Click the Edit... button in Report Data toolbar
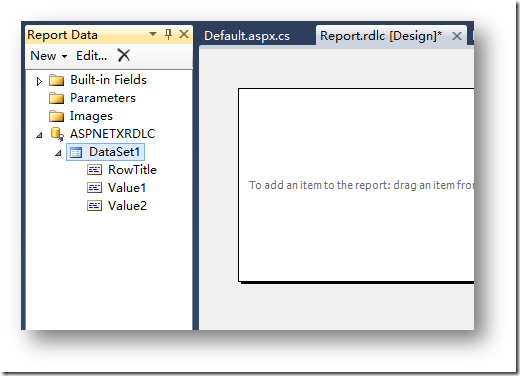 coord(91,56)
